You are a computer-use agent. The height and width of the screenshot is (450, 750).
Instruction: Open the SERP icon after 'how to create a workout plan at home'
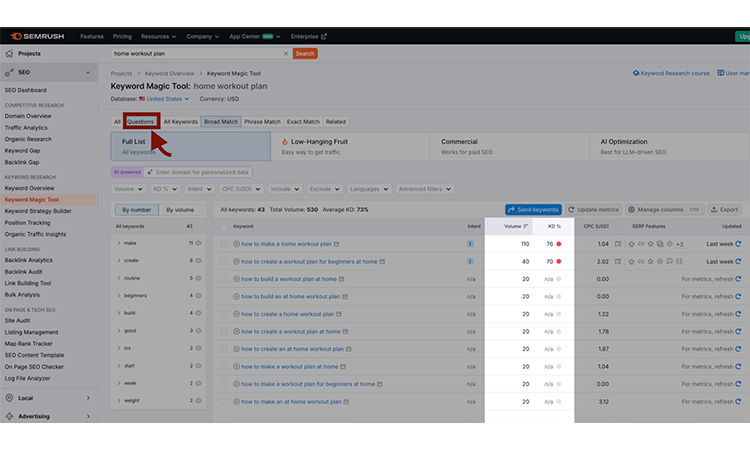(345, 331)
